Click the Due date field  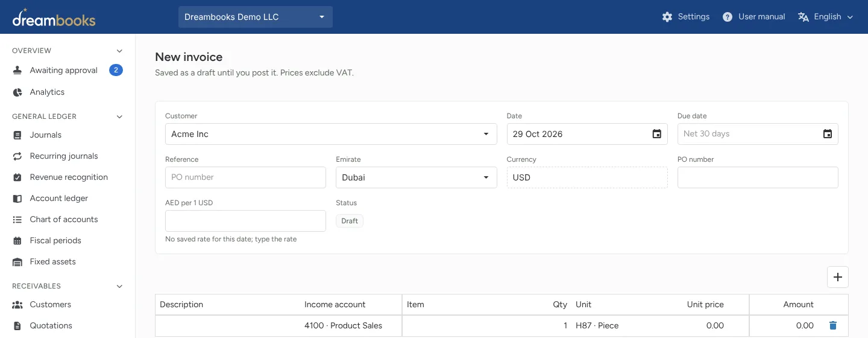(x=758, y=134)
